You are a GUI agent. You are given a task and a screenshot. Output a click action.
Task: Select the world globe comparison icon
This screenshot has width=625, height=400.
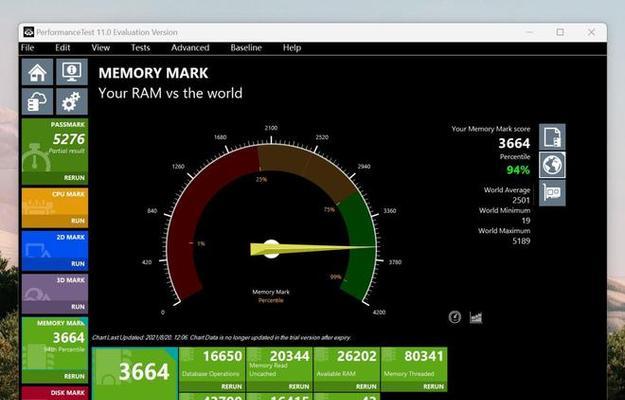coord(552,165)
